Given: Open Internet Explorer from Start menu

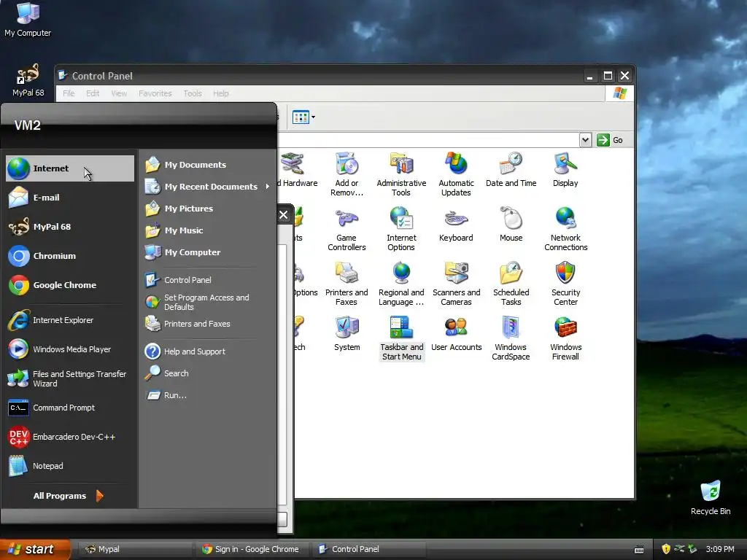Looking at the screenshot, I should tap(69, 320).
